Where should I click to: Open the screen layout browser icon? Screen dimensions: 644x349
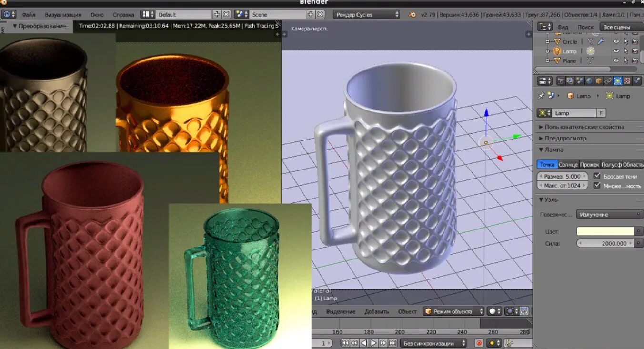pyautogui.click(x=148, y=14)
